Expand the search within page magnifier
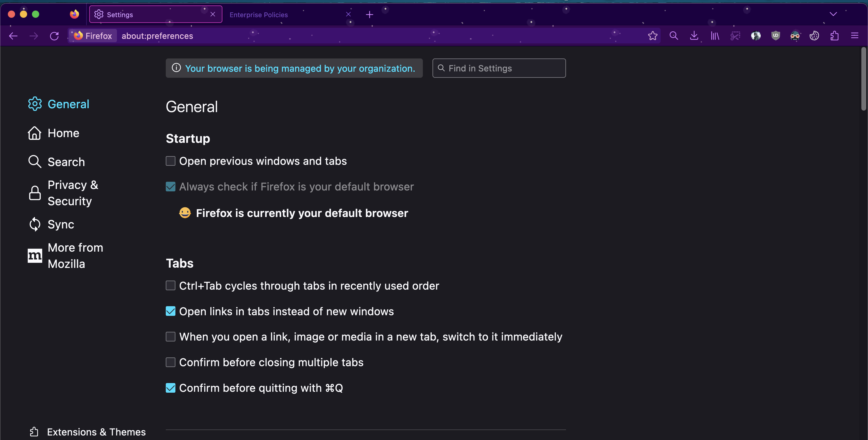The height and width of the screenshot is (440, 868). click(x=674, y=36)
